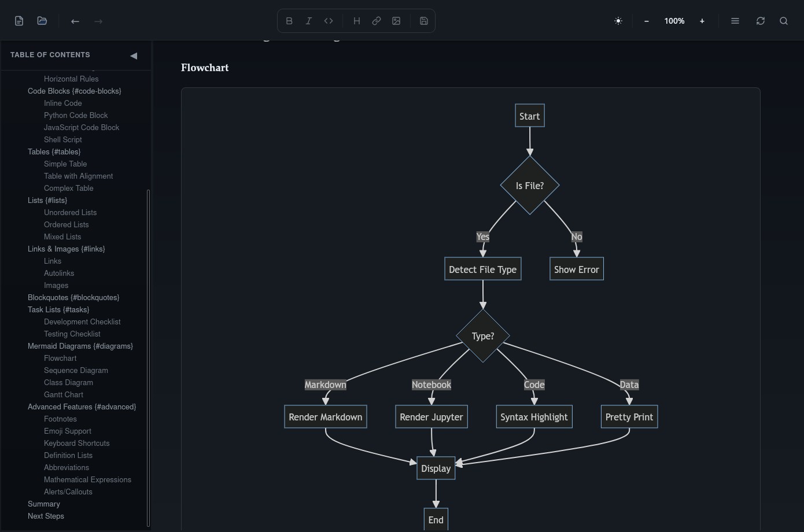Refresh the document with the reload icon
The image size is (804, 532).
click(x=761, y=21)
